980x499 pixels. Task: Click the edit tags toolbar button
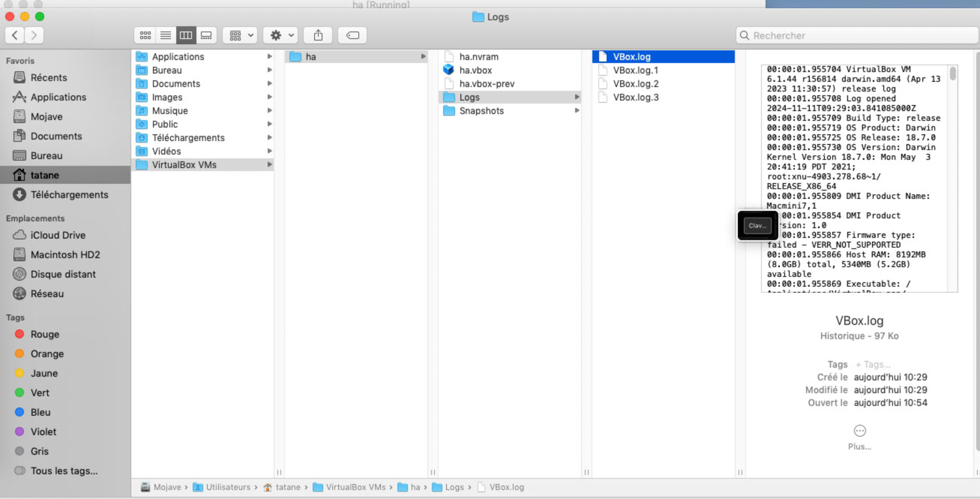(x=352, y=35)
